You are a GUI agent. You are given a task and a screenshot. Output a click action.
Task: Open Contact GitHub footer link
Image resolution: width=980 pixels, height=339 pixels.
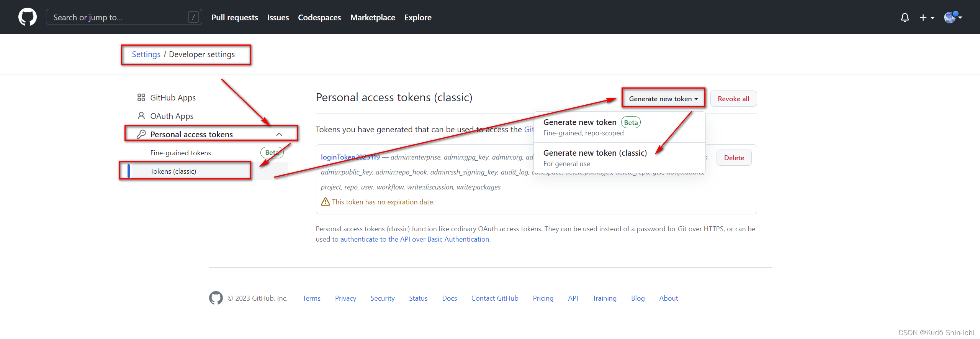[x=495, y=298]
